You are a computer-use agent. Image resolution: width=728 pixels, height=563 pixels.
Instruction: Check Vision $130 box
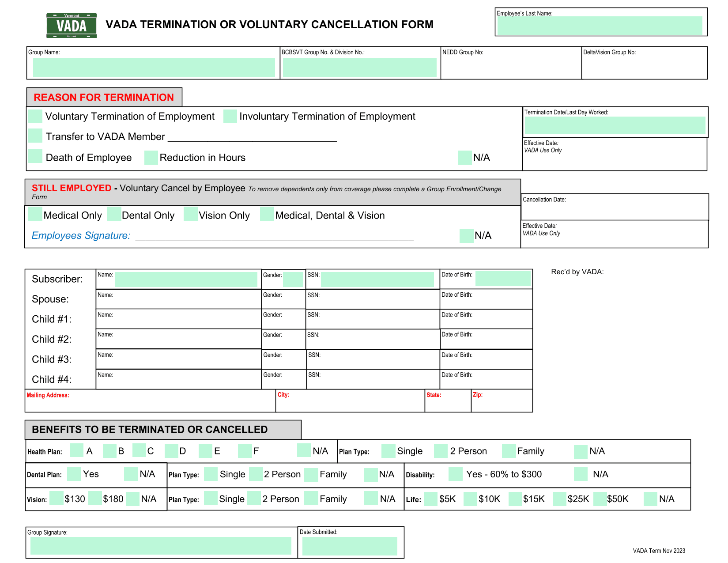57,498
